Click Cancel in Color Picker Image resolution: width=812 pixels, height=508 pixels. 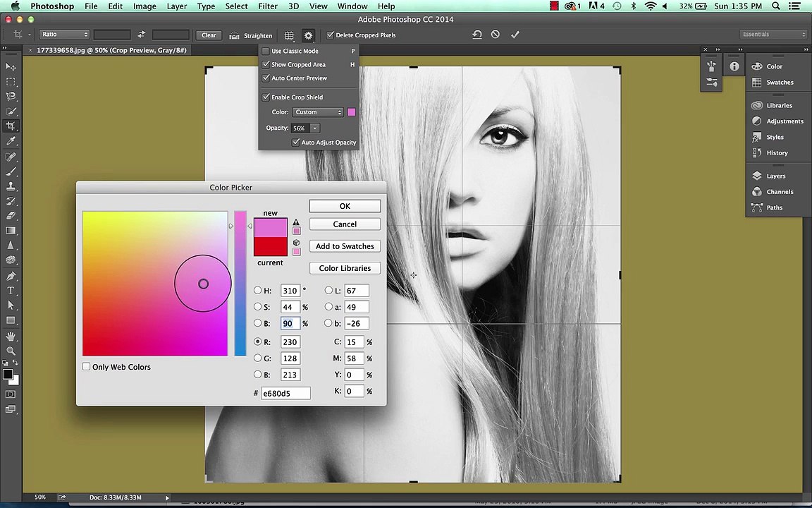pos(345,224)
